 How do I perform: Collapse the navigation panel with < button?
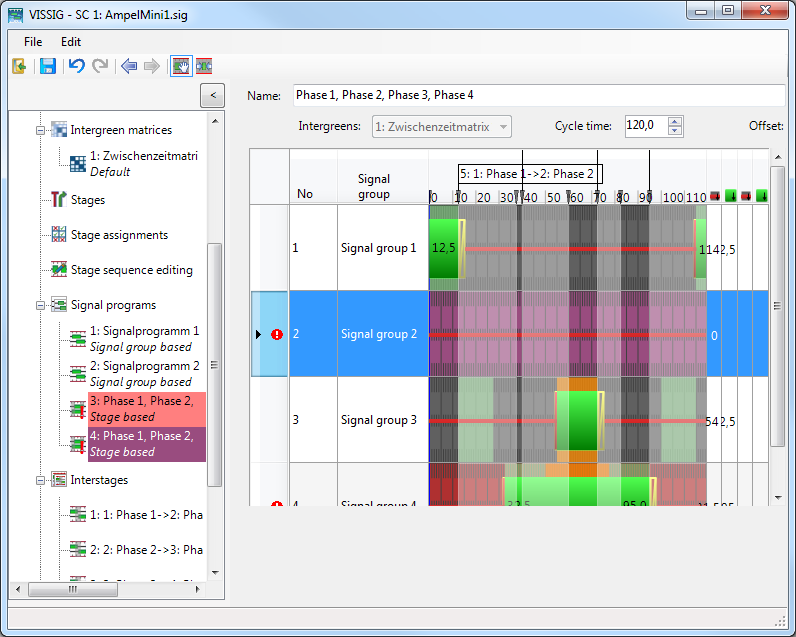coord(212,95)
